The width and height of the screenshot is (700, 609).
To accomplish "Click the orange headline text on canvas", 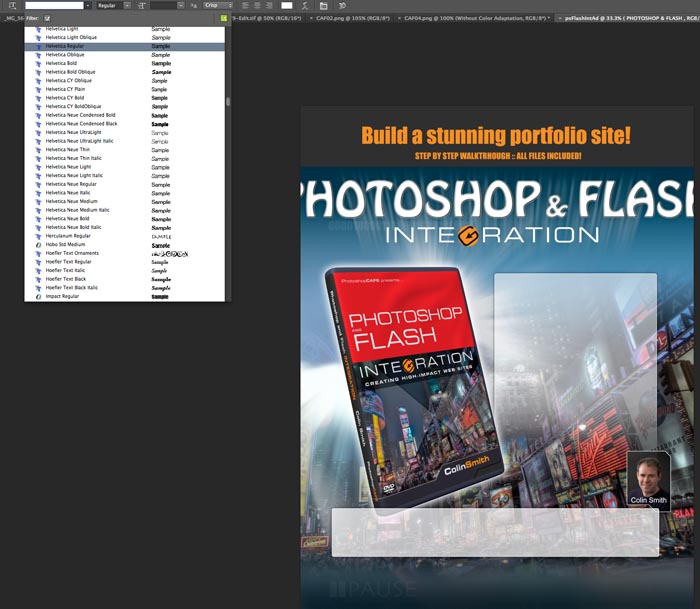I will (496, 136).
